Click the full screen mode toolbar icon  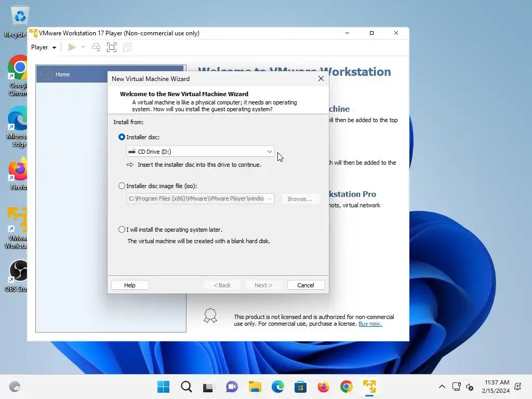coord(112,47)
